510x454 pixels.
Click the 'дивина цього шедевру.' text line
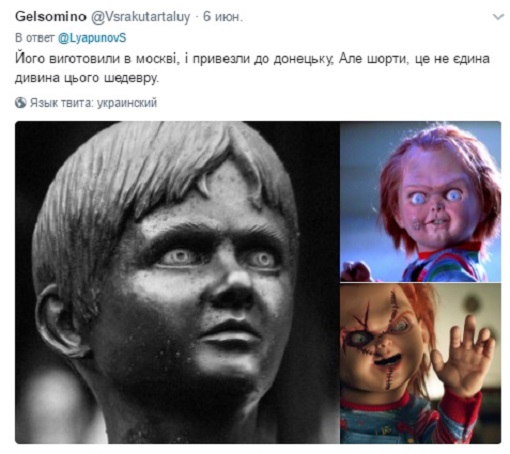tap(87, 78)
